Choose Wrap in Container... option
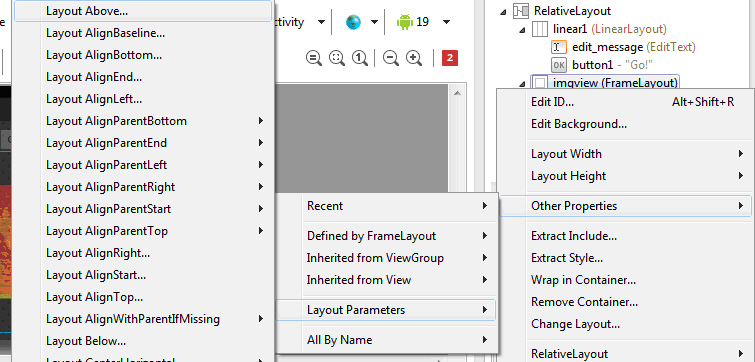This screenshot has width=755, height=362. [625, 280]
